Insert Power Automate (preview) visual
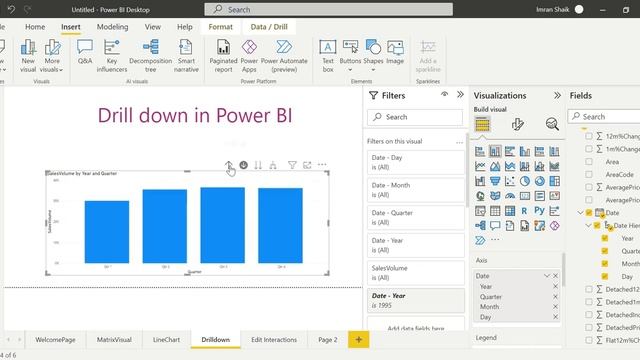The height and width of the screenshot is (360, 640). point(284,56)
